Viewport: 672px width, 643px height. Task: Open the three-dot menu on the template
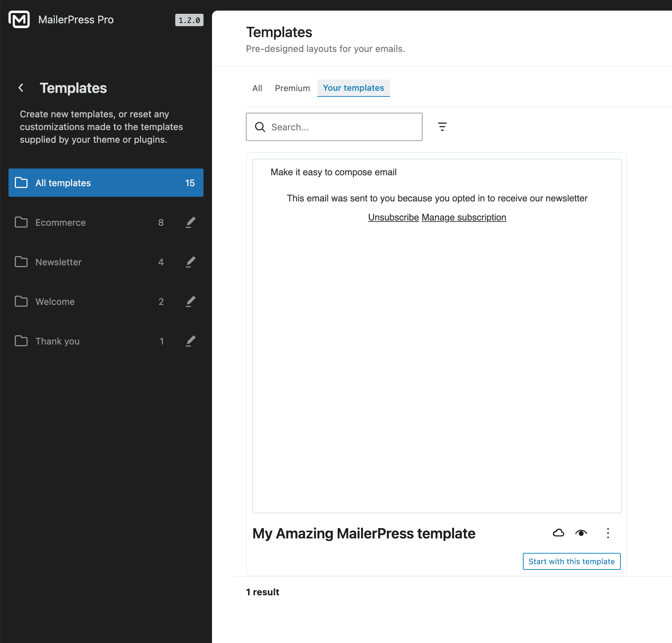608,533
